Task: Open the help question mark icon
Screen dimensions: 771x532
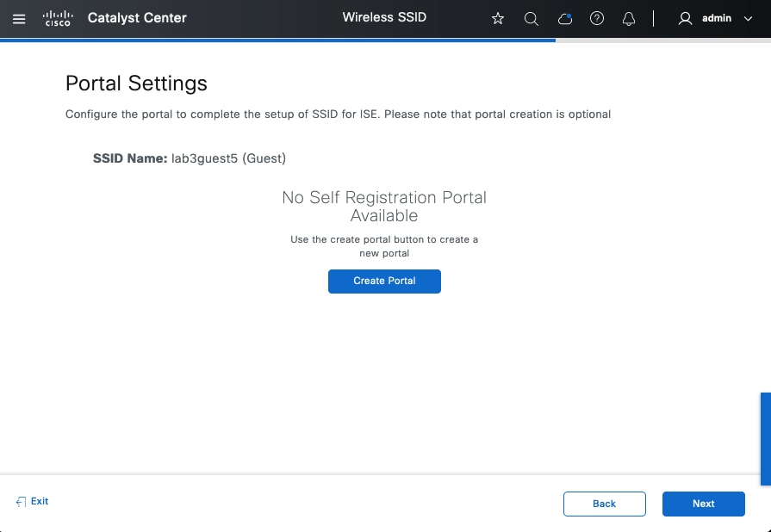Action: 597,18
